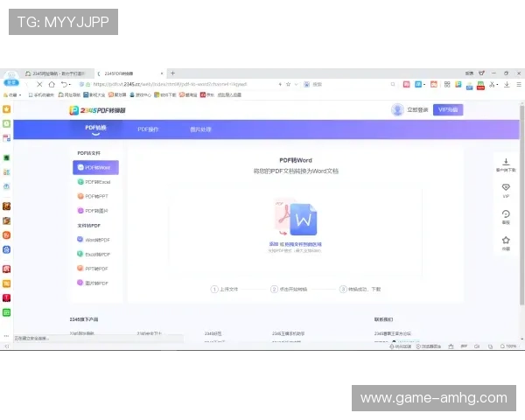Click the 立即登录 login link

417,110
